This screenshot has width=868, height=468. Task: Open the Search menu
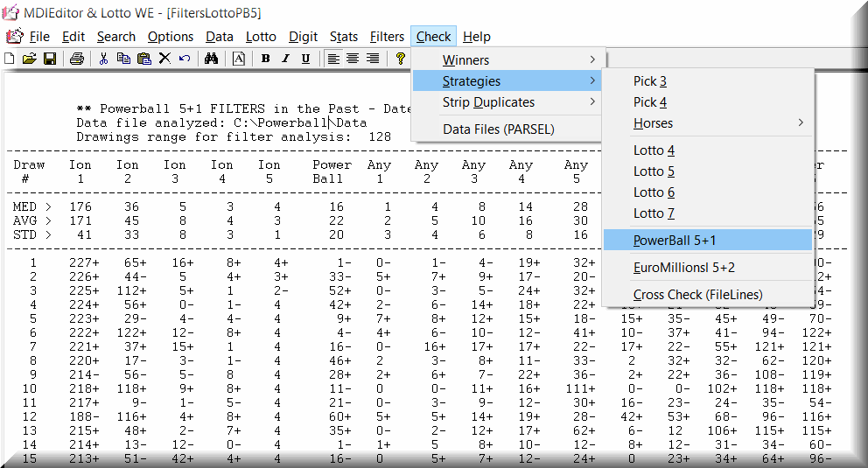(116, 37)
